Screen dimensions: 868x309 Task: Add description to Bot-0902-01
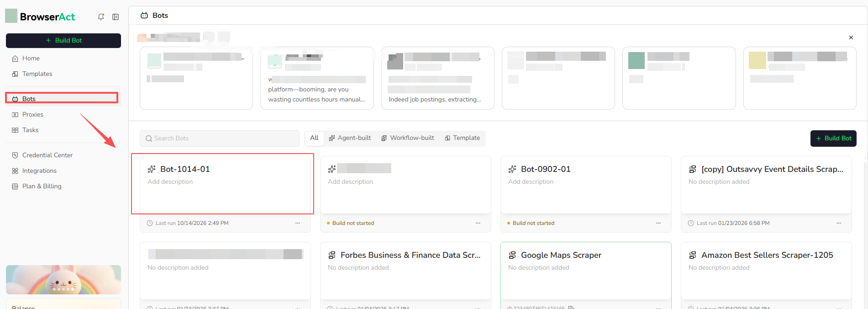[531, 181]
